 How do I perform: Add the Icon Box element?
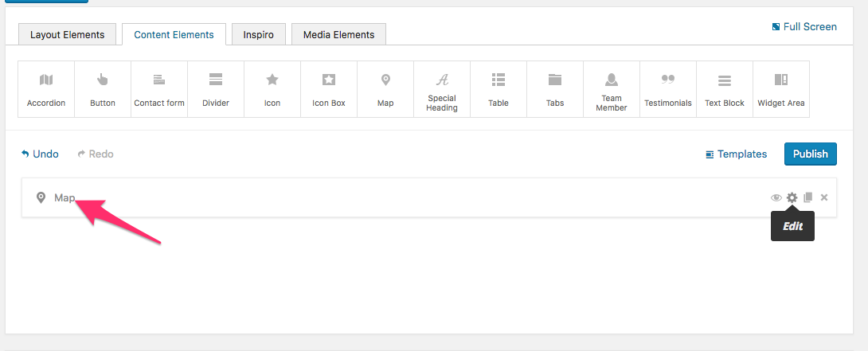329,89
